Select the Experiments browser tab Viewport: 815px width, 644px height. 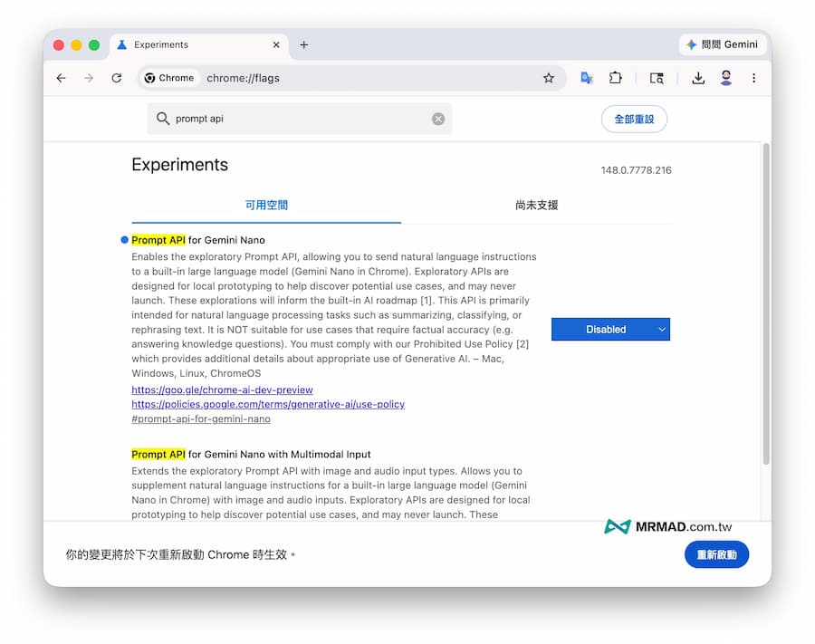[x=198, y=44]
